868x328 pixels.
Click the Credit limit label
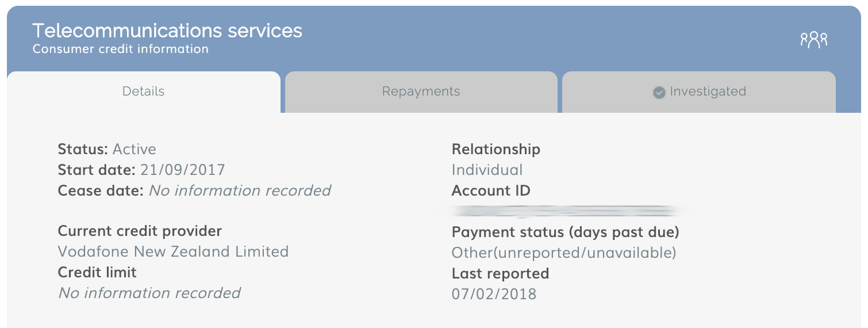(x=97, y=272)
